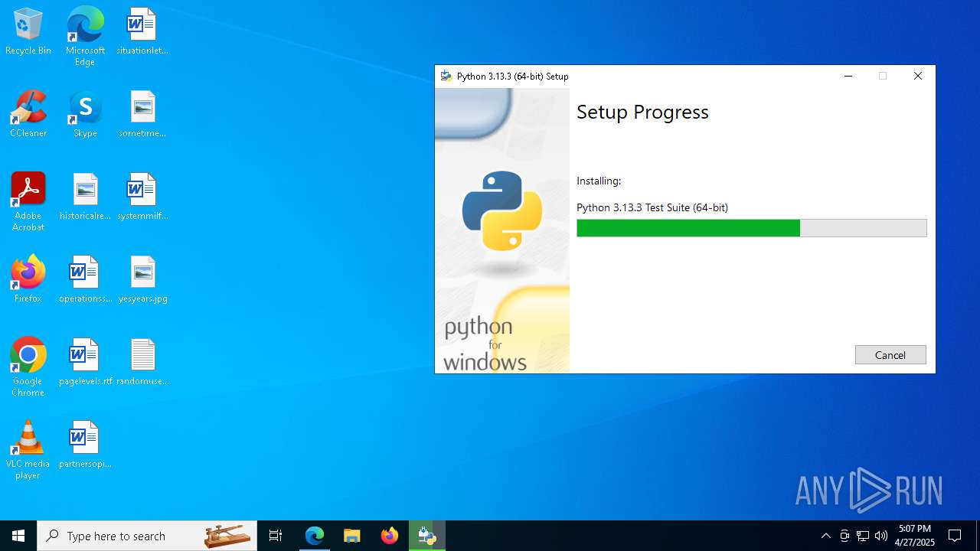Click the taskbar search box
The image size is (980, 551).
pyautogui.click(x=147, y=536)
